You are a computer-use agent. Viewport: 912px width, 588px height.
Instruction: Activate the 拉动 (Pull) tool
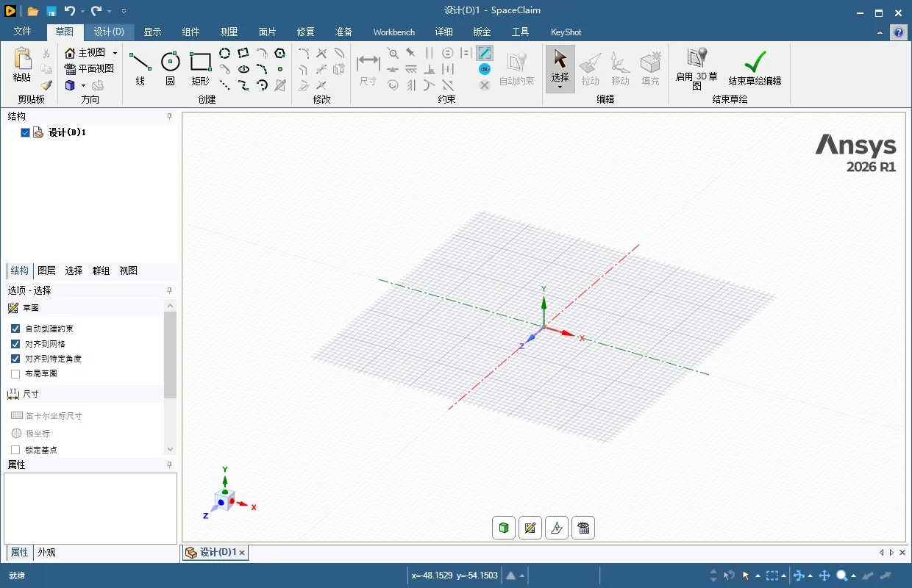[590, 65]
